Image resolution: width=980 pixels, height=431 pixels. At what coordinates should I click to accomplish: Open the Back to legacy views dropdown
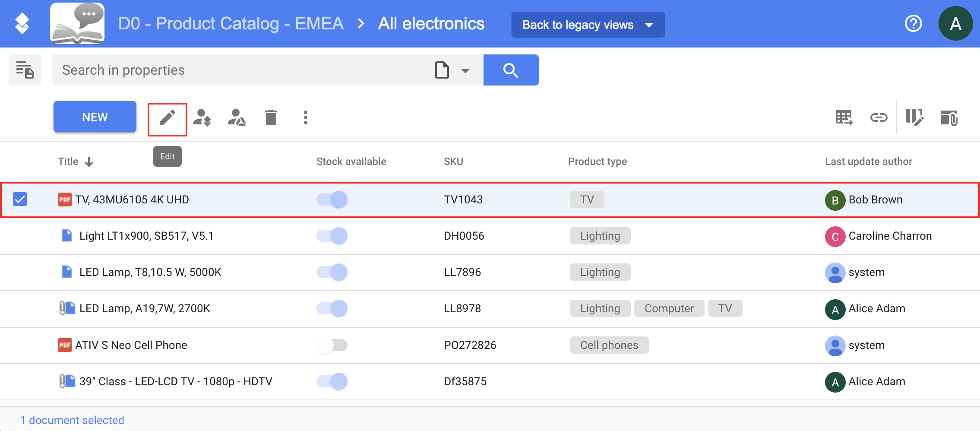pos(588,25)
